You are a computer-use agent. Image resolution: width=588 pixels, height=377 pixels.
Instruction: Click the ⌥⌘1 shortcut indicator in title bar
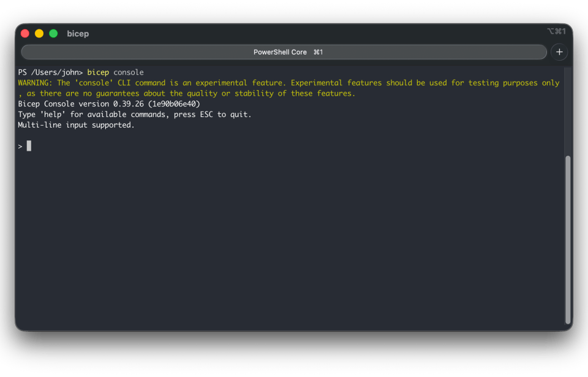click(556, 31)
